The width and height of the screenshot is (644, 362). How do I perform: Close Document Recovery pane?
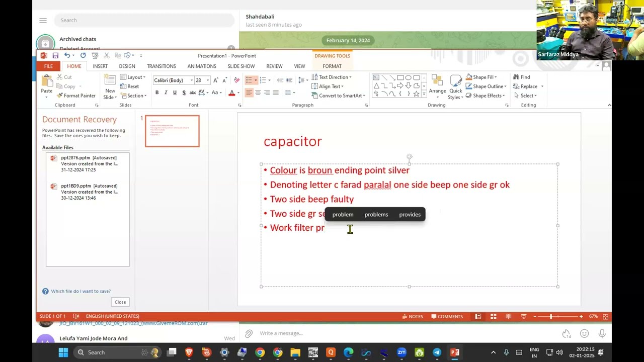pos(120,302)
